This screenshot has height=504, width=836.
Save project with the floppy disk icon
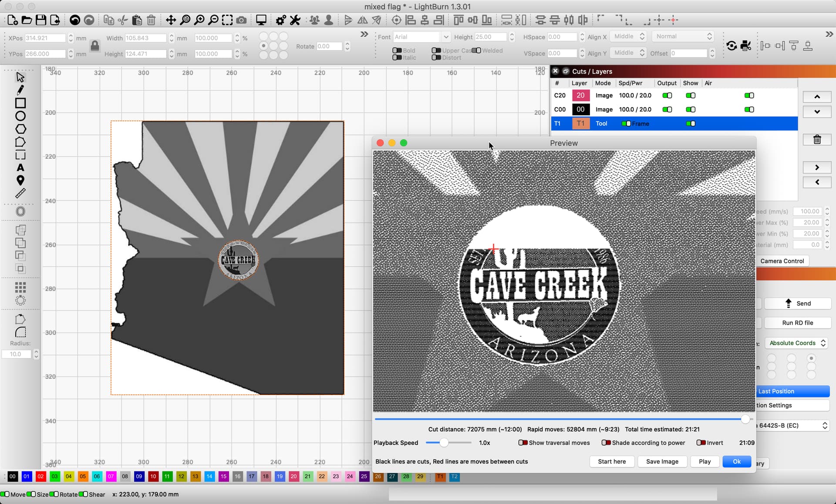tap(41, 20)
